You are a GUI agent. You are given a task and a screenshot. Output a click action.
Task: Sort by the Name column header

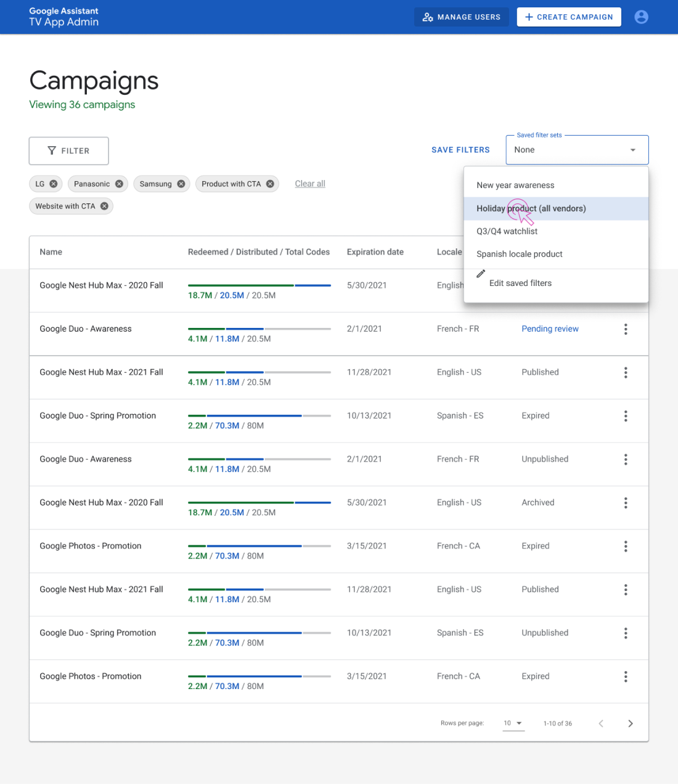(51, 252)
